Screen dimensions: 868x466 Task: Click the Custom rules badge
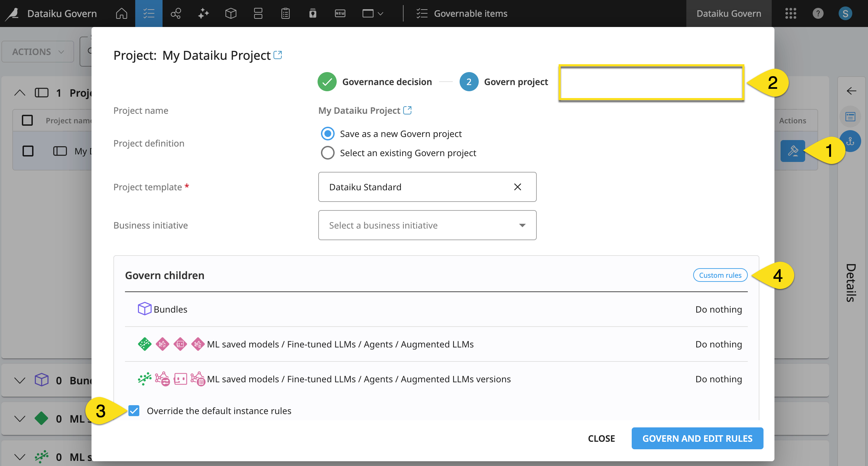[x=720, y=275]
